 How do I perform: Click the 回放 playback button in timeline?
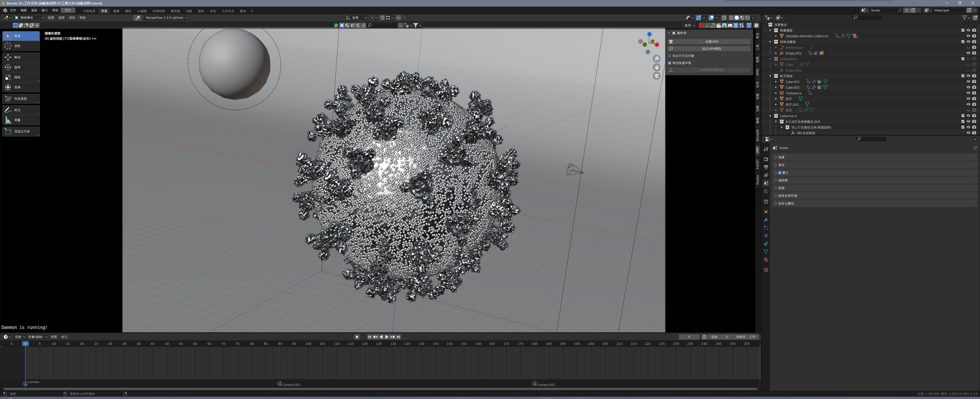[x=19, y=337]
